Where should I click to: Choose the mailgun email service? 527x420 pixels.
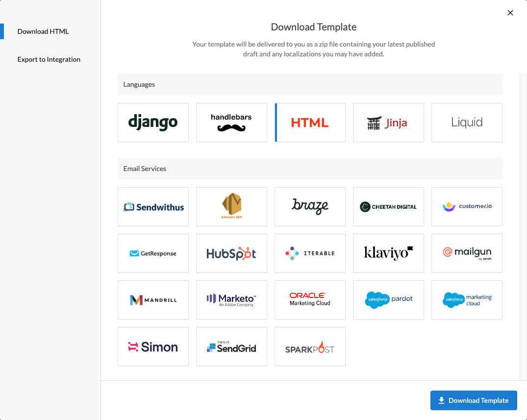pyautogui.click(x=467, y=253)
